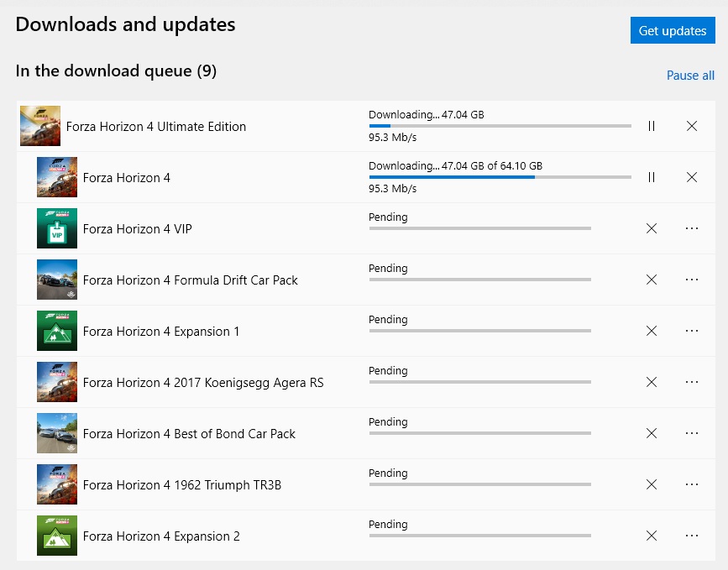This screenshot has width=728, height=570.
Task: Cancel Best of Bond Car Pack download
Action: click(x=652, y=433)
